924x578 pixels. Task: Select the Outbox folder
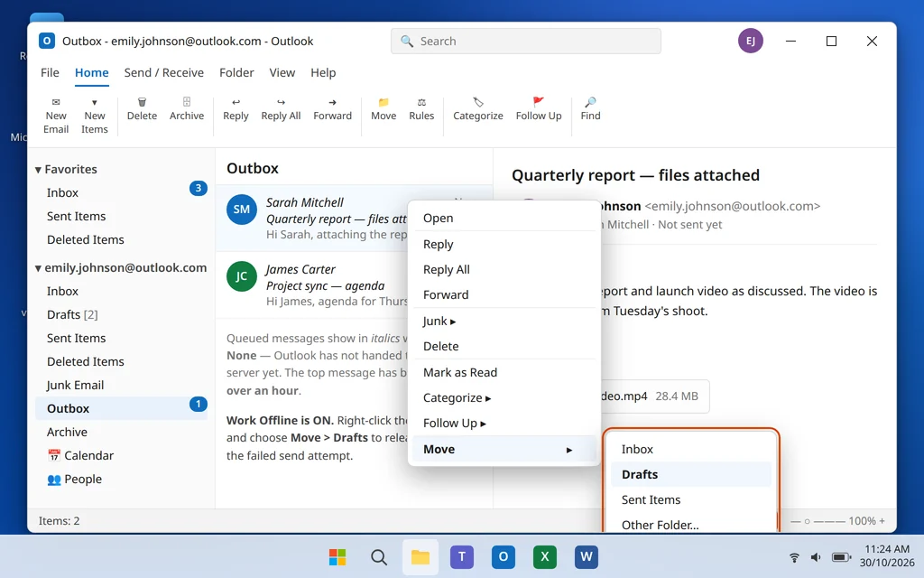click(x=122, y=408)
